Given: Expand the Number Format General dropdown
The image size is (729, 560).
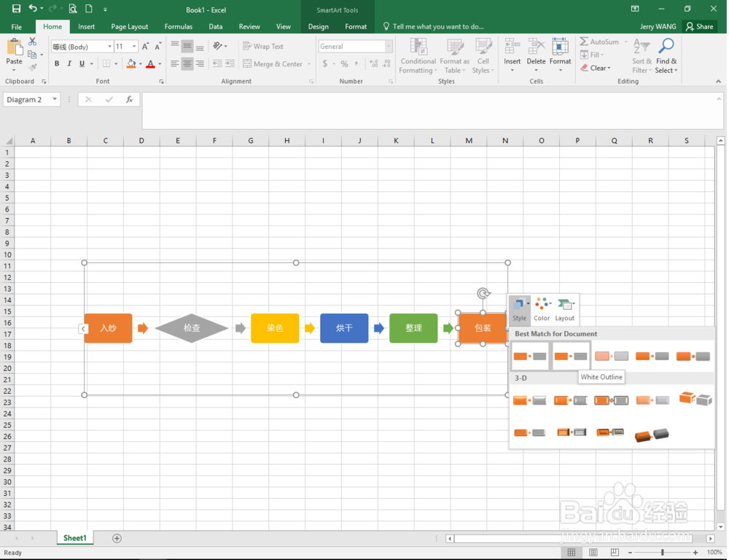Looking at the screenshot, I should click(x=389, y=47).
